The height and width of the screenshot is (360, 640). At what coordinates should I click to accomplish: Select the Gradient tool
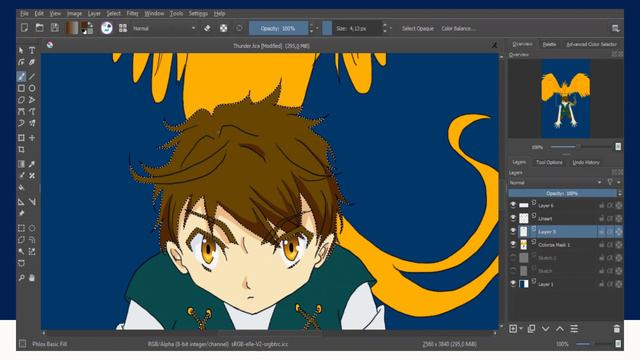pos(21,164)
